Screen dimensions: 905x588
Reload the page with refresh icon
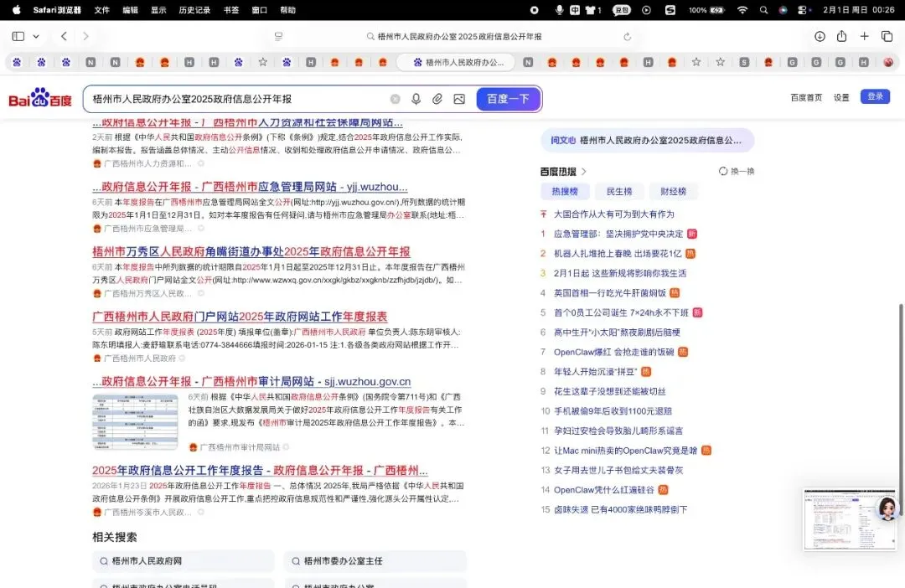(x=628, y=36)
